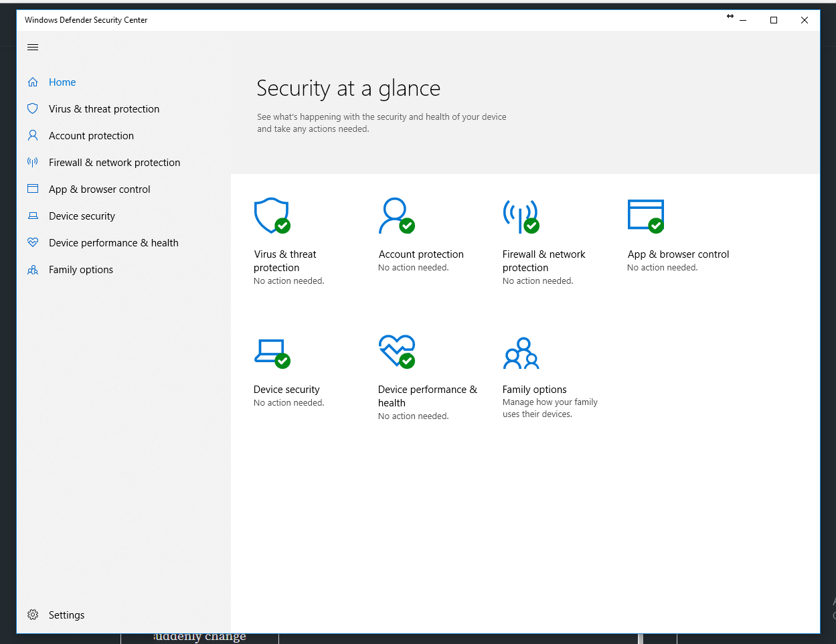Click the App & browser control tile title
The height and width of the screenshot is (644, 836).
[678, 254]
